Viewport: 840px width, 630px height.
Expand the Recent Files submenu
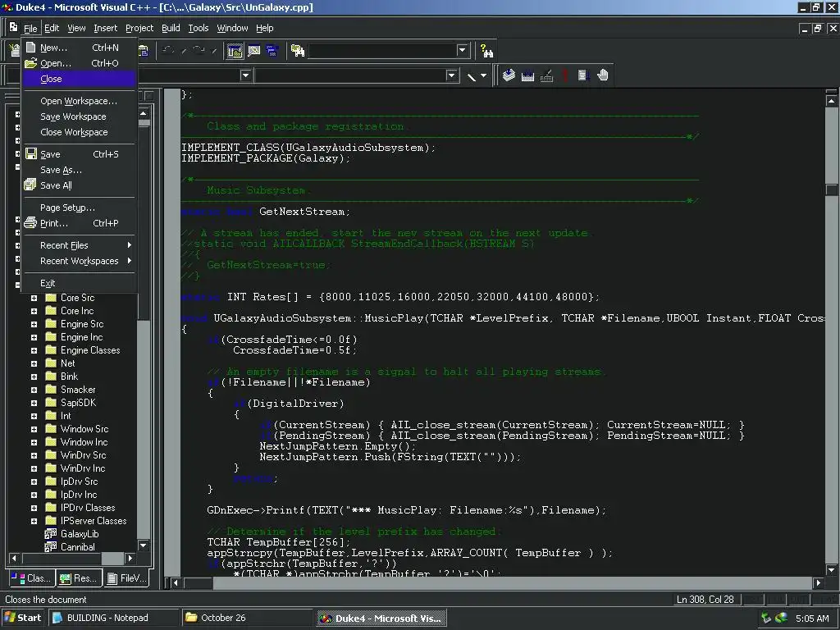pos(79,245)
